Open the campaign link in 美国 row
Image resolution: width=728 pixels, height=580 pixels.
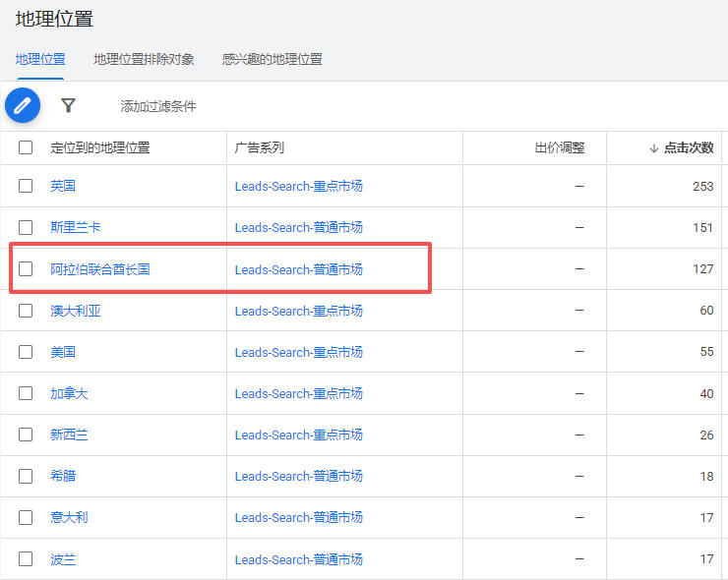click(298, 352)
